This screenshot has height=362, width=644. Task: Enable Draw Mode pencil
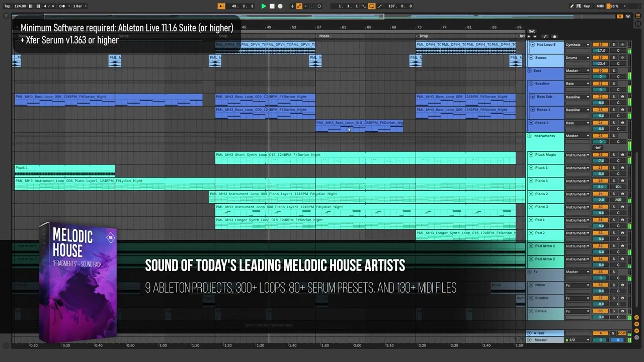pyautogui.click(x=572, y=6)
